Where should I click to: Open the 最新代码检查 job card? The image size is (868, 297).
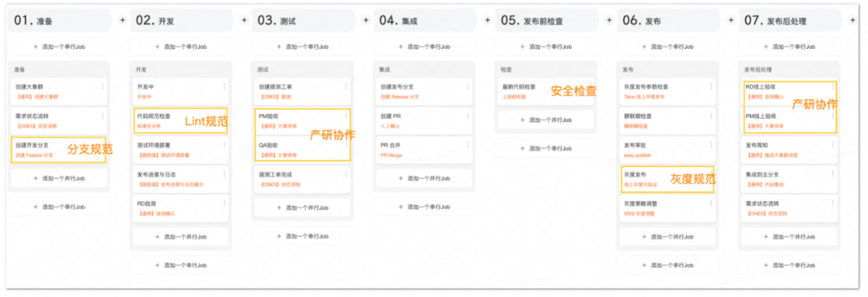pos(545,92)
